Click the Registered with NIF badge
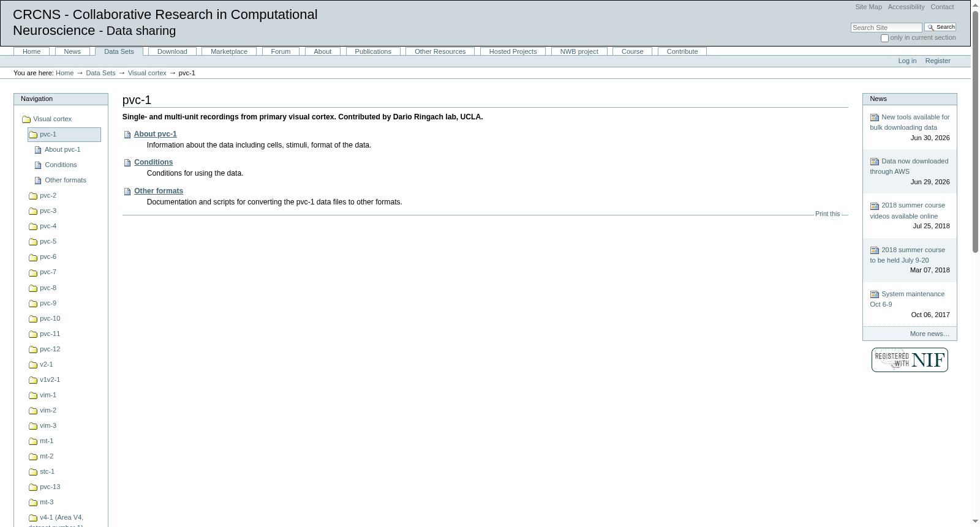Viewport: 980px width, 527px height. pos(910,360)
